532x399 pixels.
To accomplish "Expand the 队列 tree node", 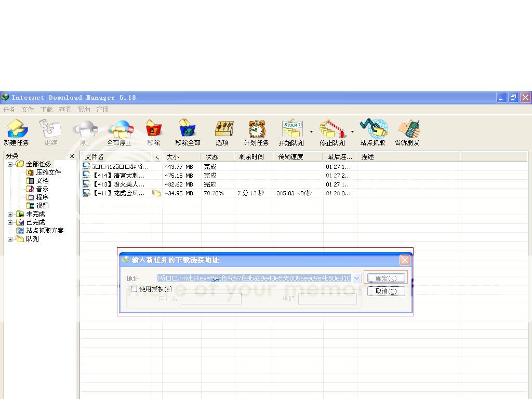I will click(10, 239).
